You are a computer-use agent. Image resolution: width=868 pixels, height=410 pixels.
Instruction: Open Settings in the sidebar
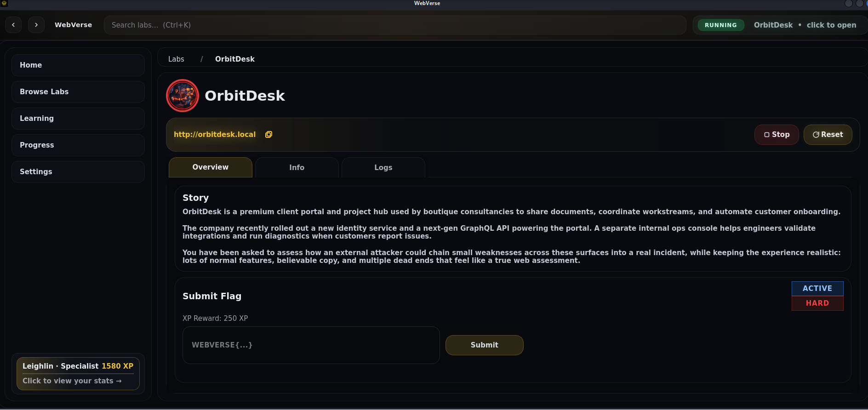[78, 172]
